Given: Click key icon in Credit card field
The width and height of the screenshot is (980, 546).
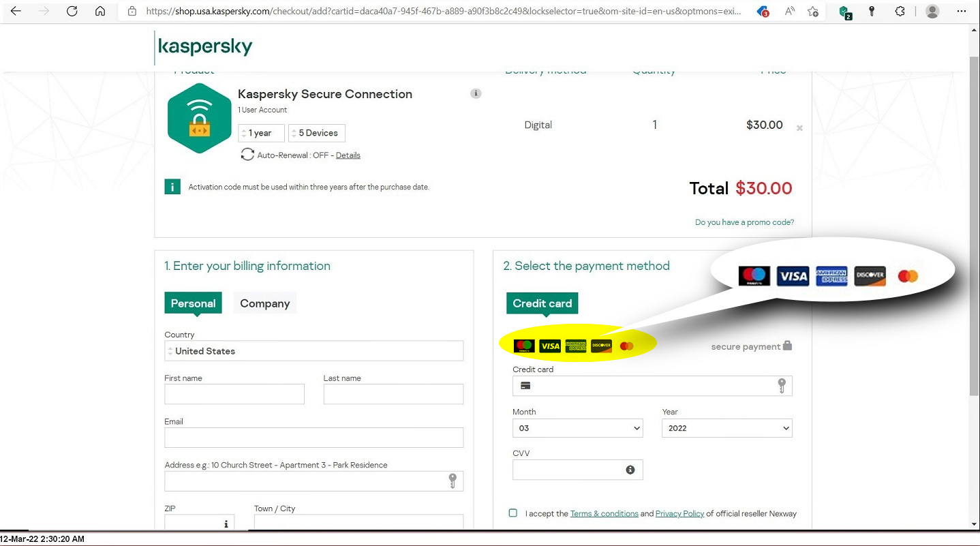Looking at the screenshot, I should 781,386.
